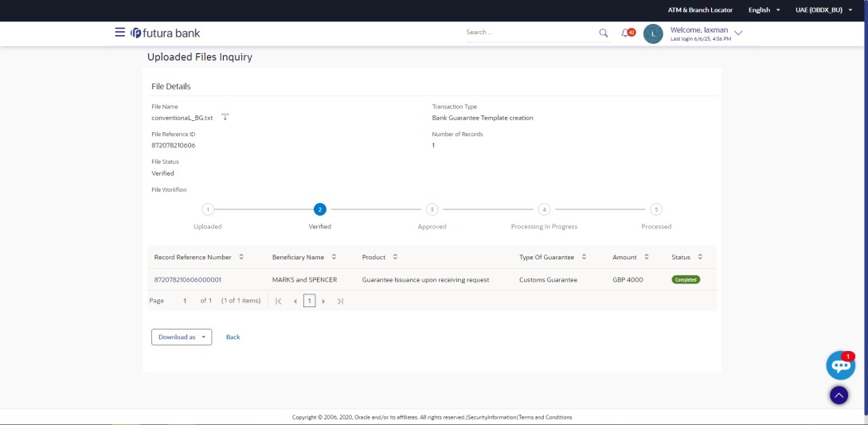Click workflow step 1 Uploaded
The image size is (868, 425).
[x=208, y=210]
